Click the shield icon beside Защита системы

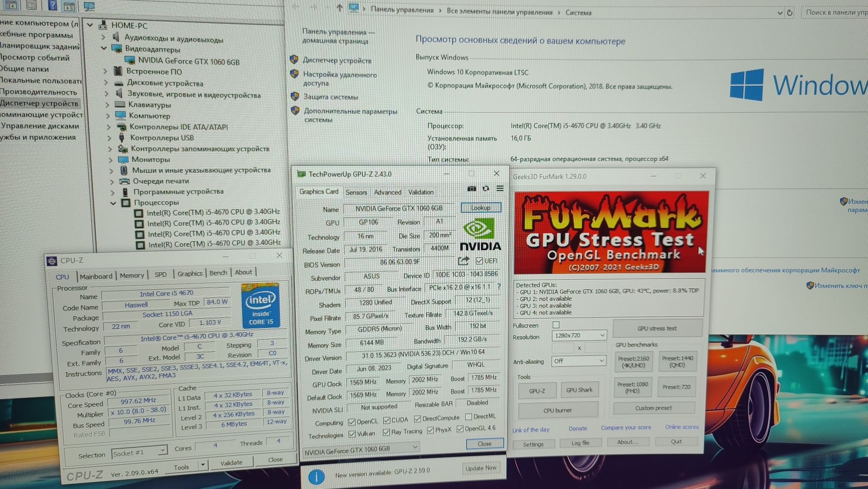click(x=295, y=96)
